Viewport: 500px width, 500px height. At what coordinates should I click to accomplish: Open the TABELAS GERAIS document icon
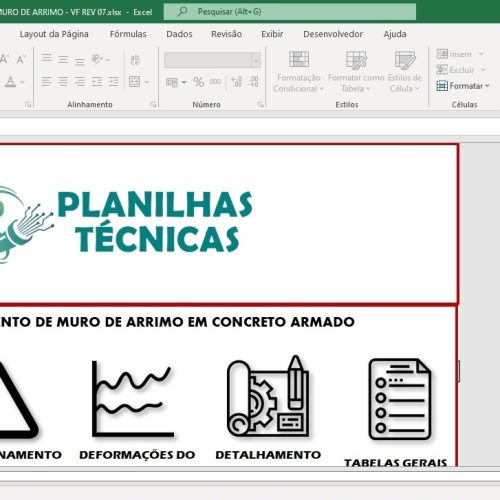(400, 399)
